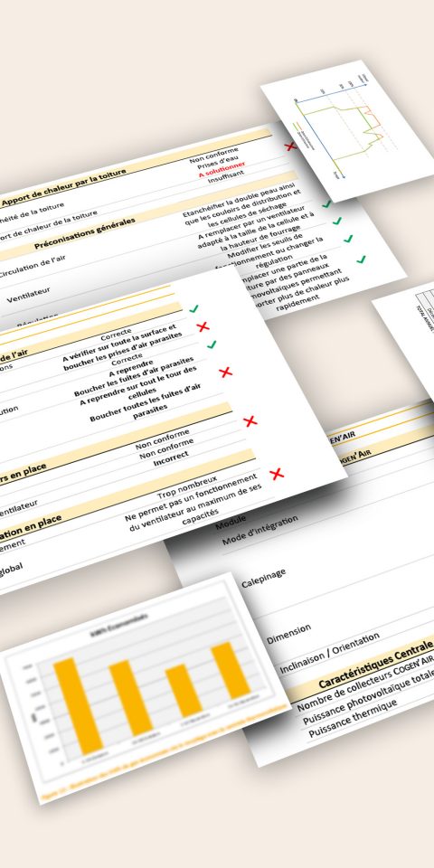Click red X beside "A reprendre" row
This screenshot has height=868, width=434.
[x=225, y=372]
